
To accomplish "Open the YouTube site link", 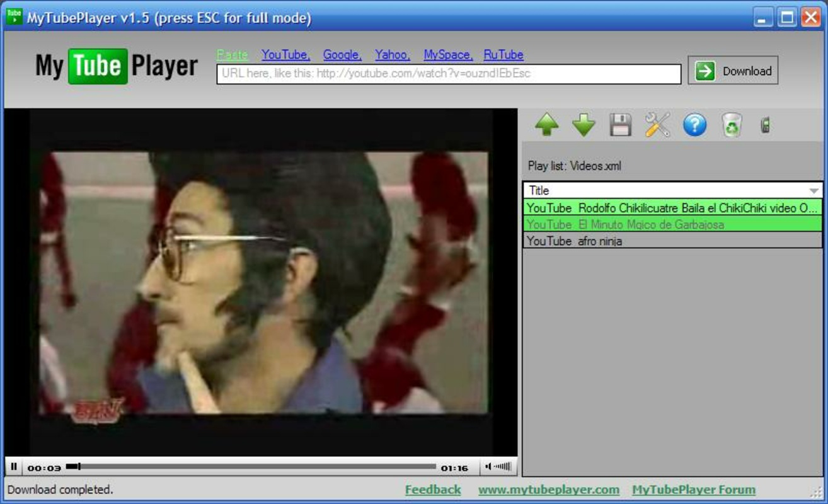I will coord(285,55).
